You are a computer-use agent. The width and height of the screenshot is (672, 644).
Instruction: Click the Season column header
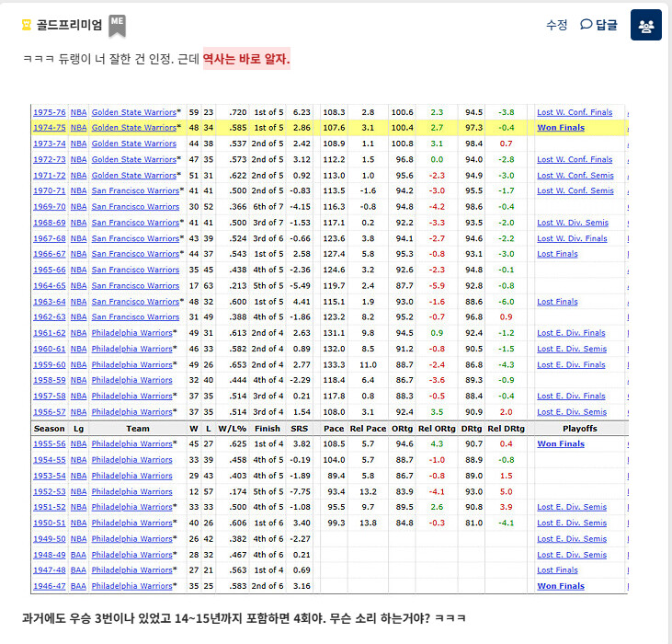click(x=50, y=429)
